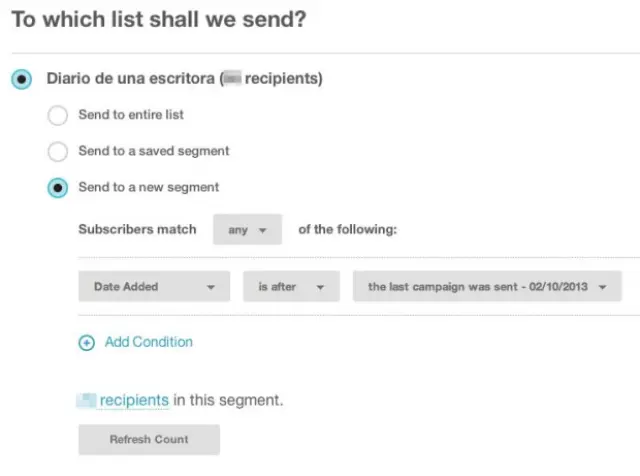Choose the 'Send to a saved segment' radio button
The image size is (640, 476).
[x=58, y=152]
